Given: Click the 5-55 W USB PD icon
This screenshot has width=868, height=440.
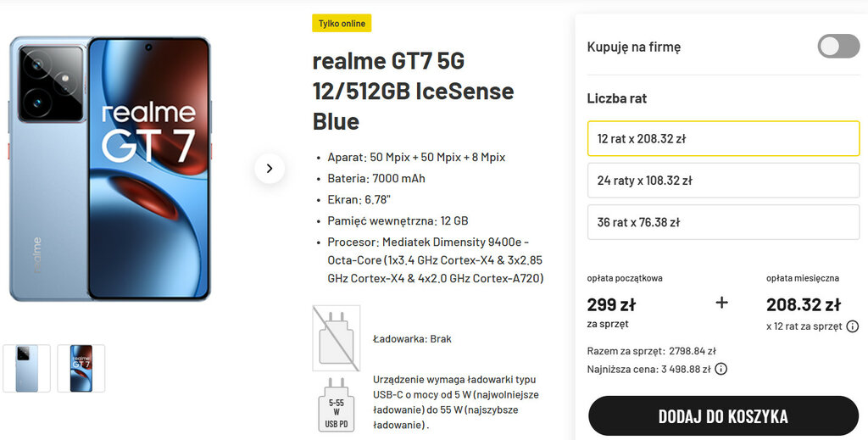Looking at the screenshot, I should (337, 404).
